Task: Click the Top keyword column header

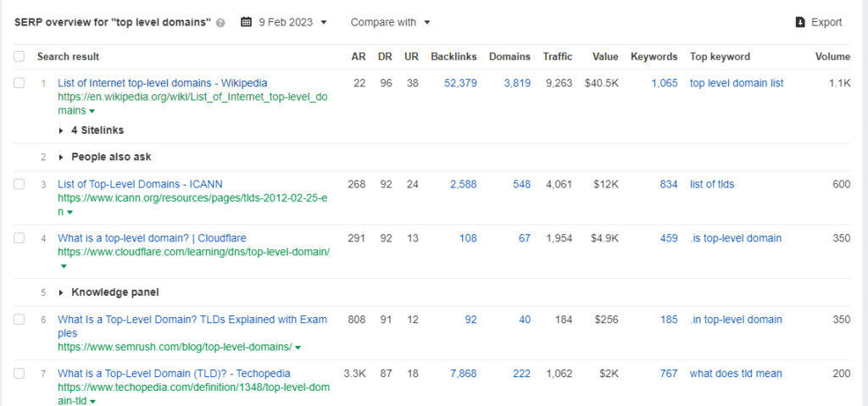Action: [x=720, y=57]
